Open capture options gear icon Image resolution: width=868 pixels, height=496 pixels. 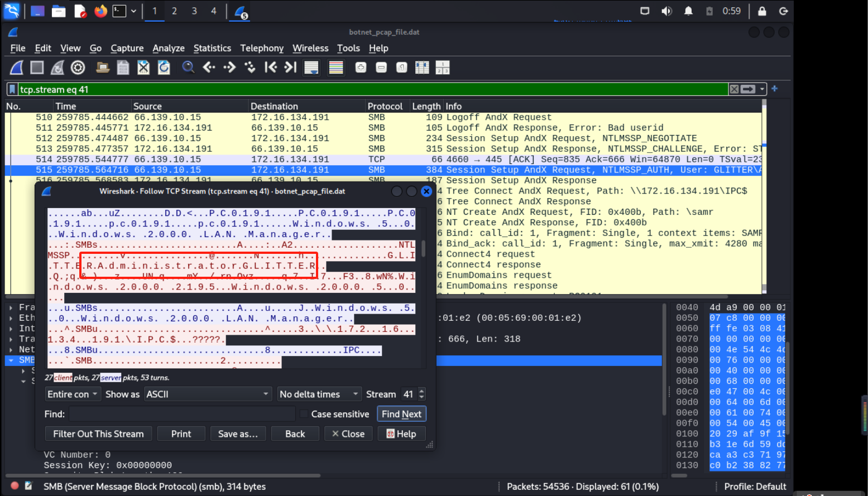click(78, 68)
